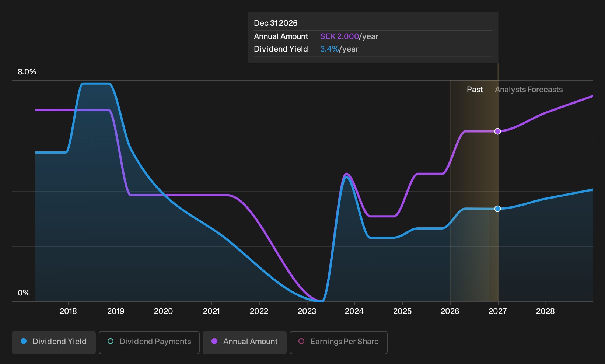Click the 2019 x-axis label
This screenshot has width=605, height=364.
click(116, 311)
